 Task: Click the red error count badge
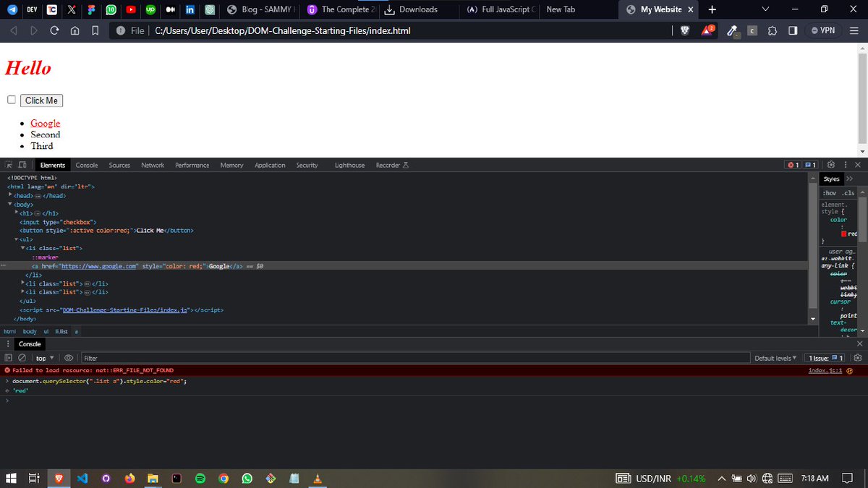(793, 165)
